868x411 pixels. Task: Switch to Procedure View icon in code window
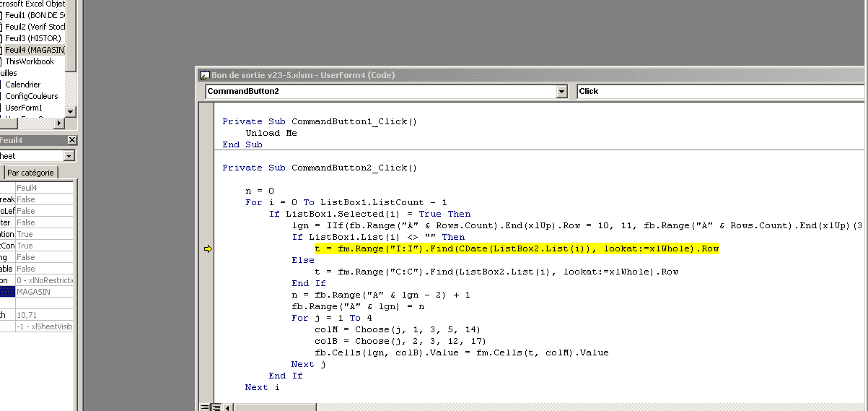(203, 407)
